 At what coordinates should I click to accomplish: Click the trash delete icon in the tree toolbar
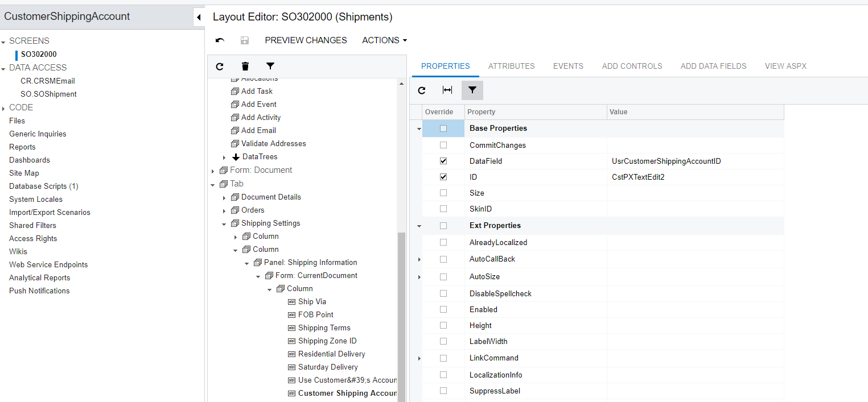click(x=245, y=67)
